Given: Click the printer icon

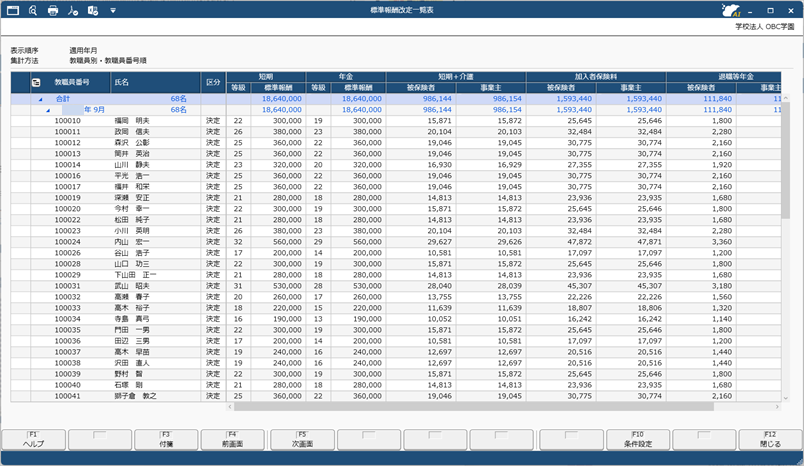Looking at the screenshot, I should 53,10.
